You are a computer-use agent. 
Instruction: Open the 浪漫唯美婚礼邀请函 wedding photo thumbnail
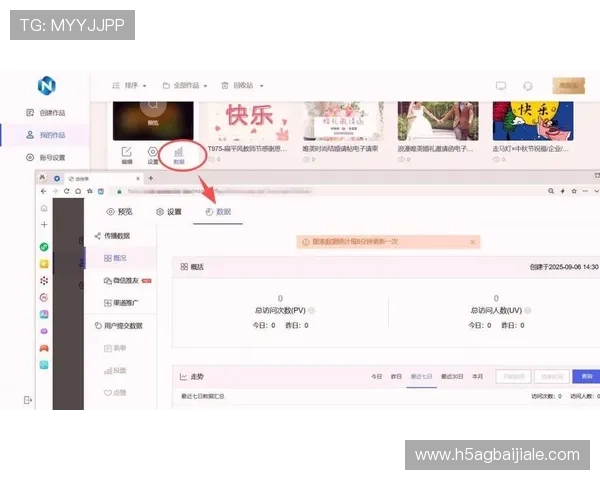point(438,121)
